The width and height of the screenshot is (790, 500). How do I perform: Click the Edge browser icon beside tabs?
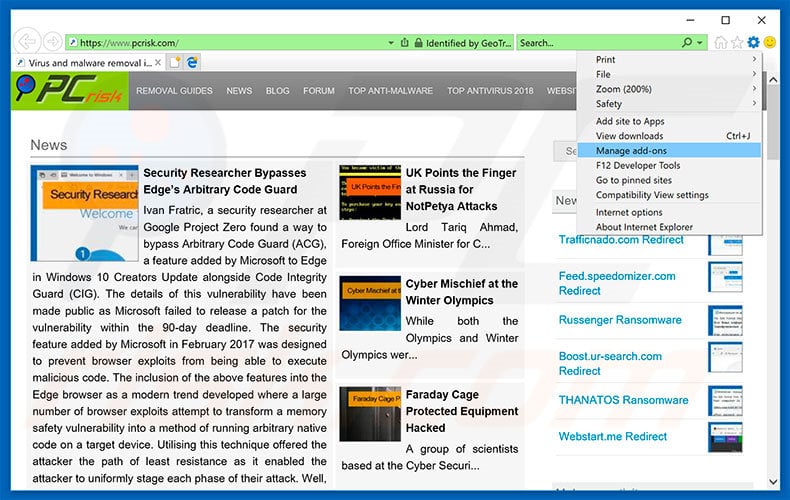tap(192, 62)
